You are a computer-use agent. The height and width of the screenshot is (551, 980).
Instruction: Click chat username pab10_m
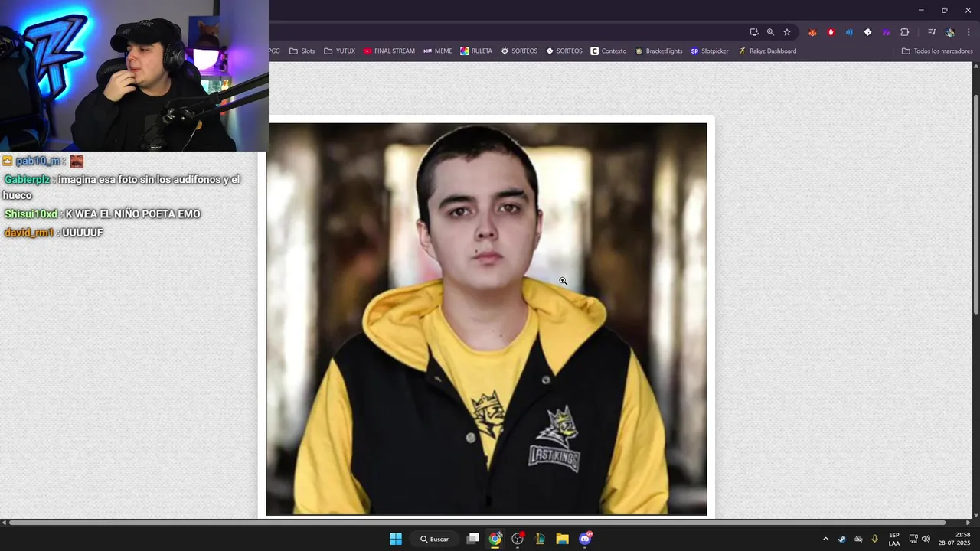click(38, 161)
